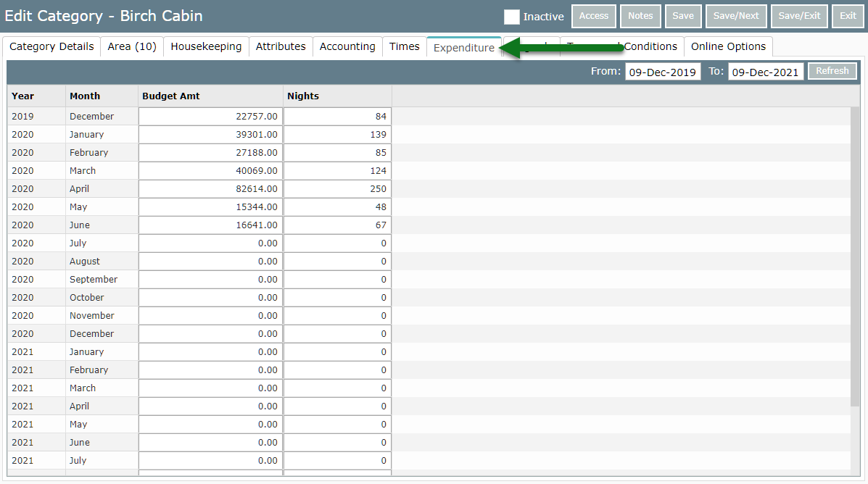Click the Exit button
The height and width of the screenshot is (484, 868).
(848, 16)
